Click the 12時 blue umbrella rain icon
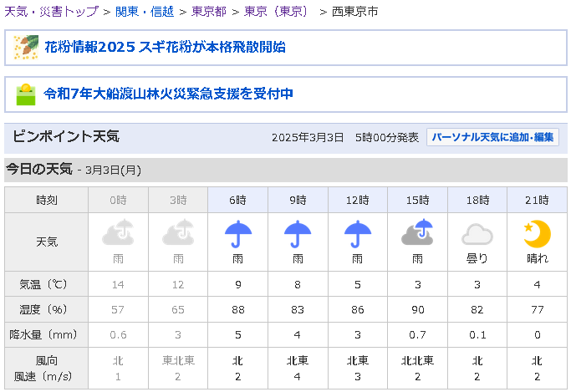 (358, 233)
